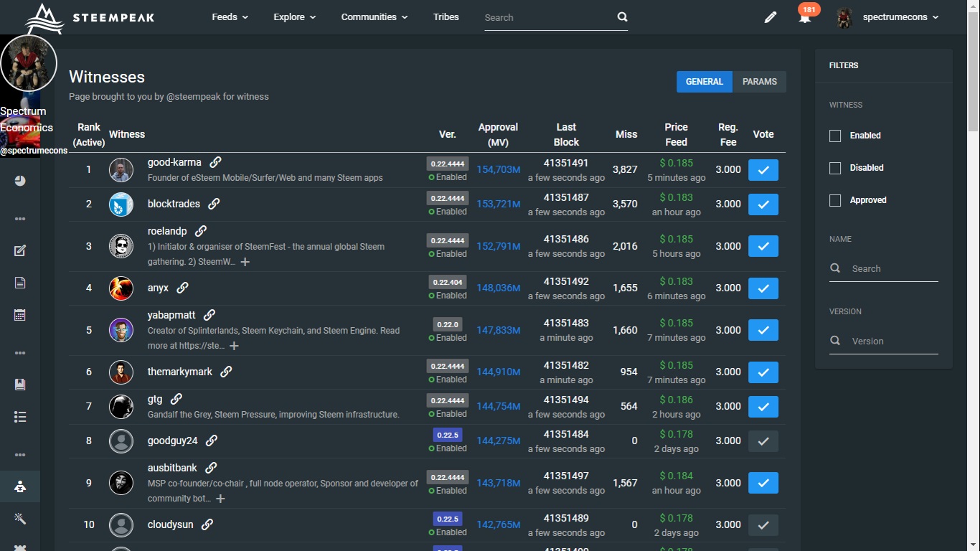Click the magnifier icon in top search bar
This screenshot has width=980, height=551.
(x=622, y=17)
